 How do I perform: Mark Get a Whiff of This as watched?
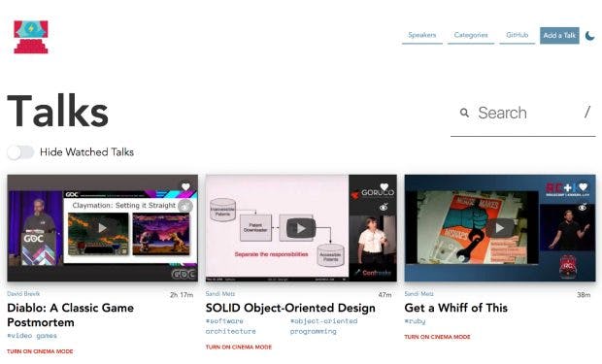pos(583,208)
